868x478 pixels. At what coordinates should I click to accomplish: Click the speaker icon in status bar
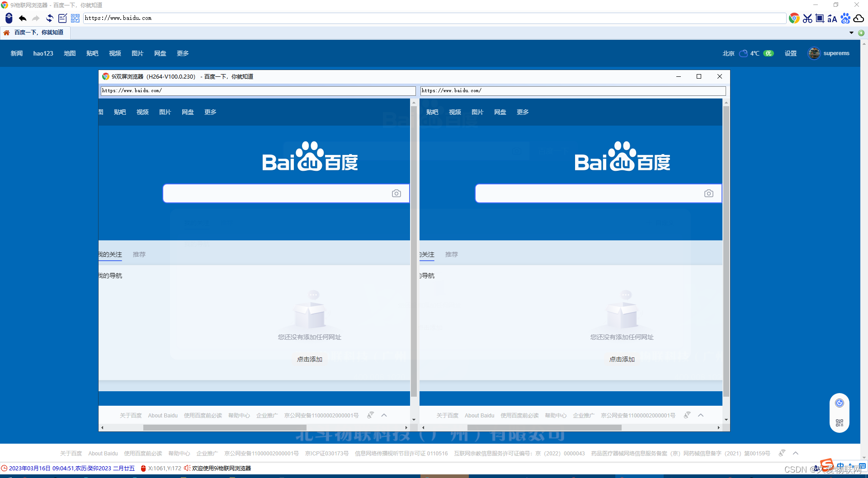(x=186, y=468)
